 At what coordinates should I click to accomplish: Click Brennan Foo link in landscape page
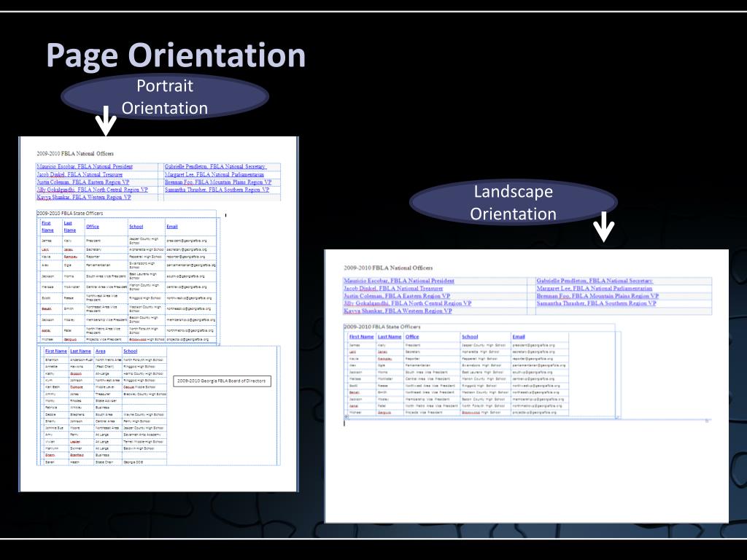tap(597, 296)
